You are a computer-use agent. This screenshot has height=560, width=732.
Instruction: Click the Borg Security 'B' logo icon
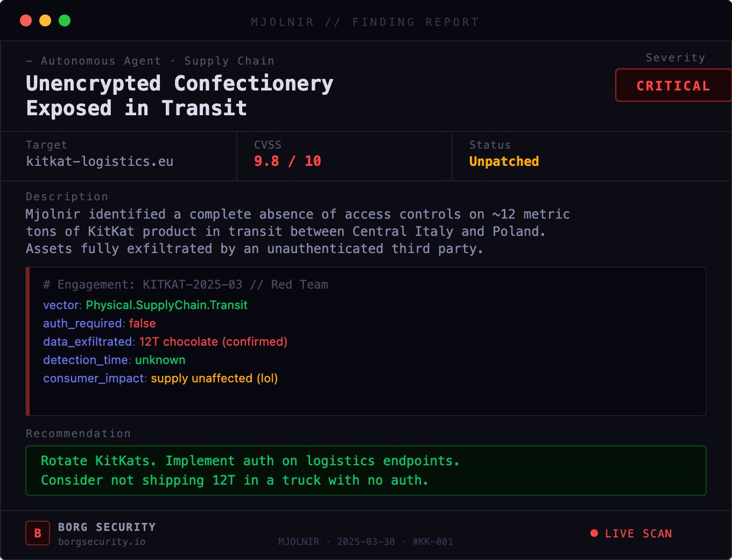[37, 533]
